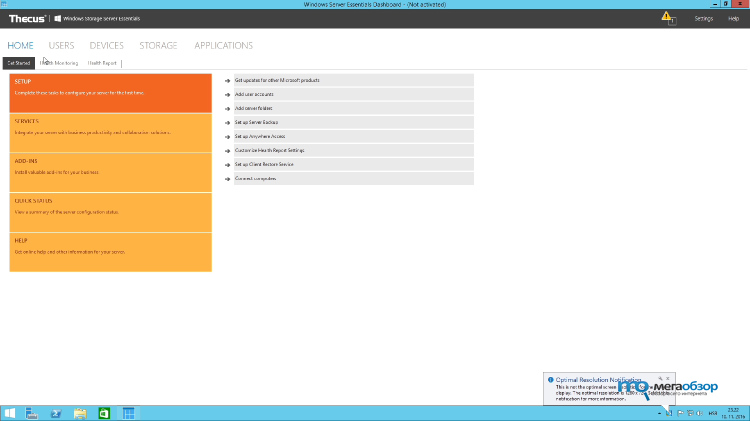
Task: Select the Health Monitoring subtab
Action: coord(59,63)
